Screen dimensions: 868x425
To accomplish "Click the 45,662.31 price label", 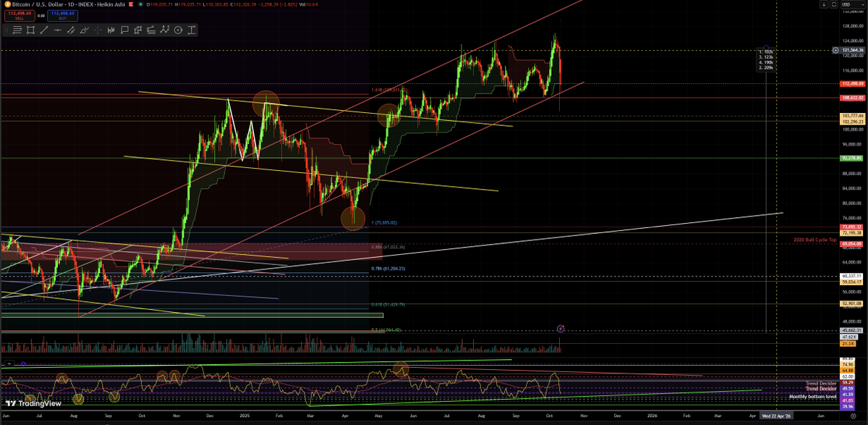I will pyautogui.click(x=852, y=330).
